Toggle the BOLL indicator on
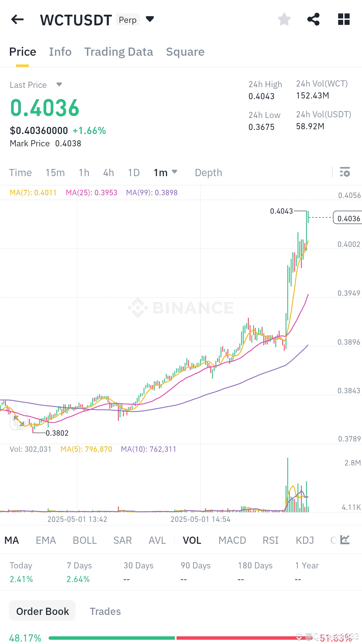The height and width of the screenshot is (644, 362). point(85,540)
